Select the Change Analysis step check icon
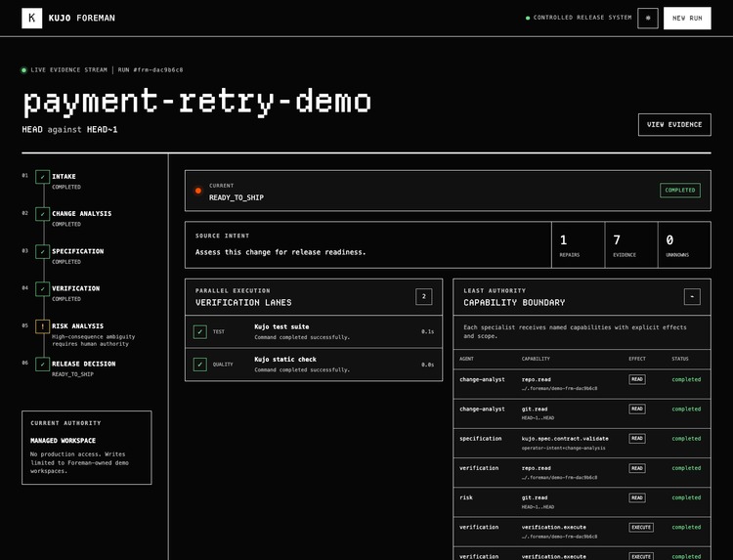This screenshot has width=733, height=560. [x=43, y=214]
